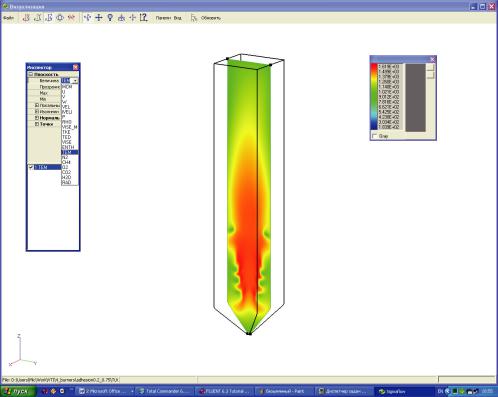
Task: Click the Min row in Инспектор
Action: [x=45, y=99]
